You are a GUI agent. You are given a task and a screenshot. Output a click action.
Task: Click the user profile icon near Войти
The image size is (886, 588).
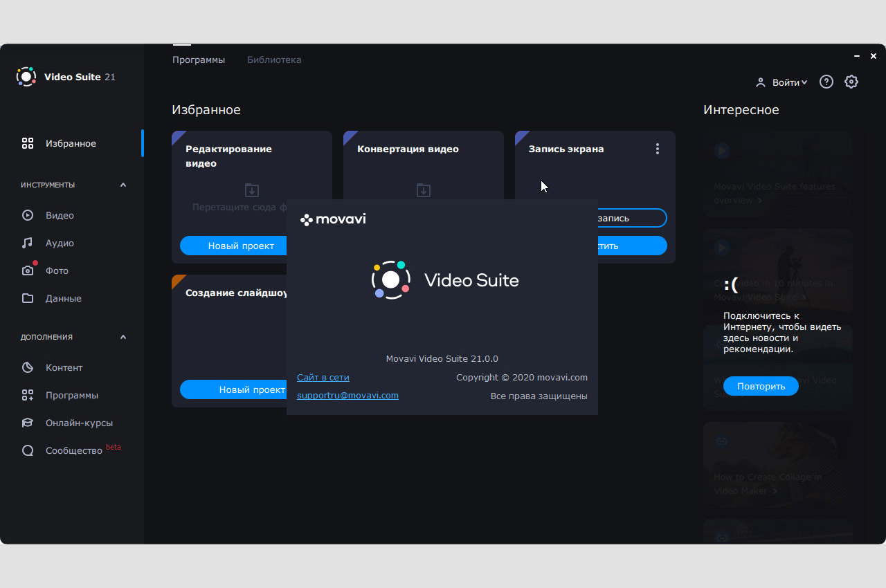tap(761, 82)
